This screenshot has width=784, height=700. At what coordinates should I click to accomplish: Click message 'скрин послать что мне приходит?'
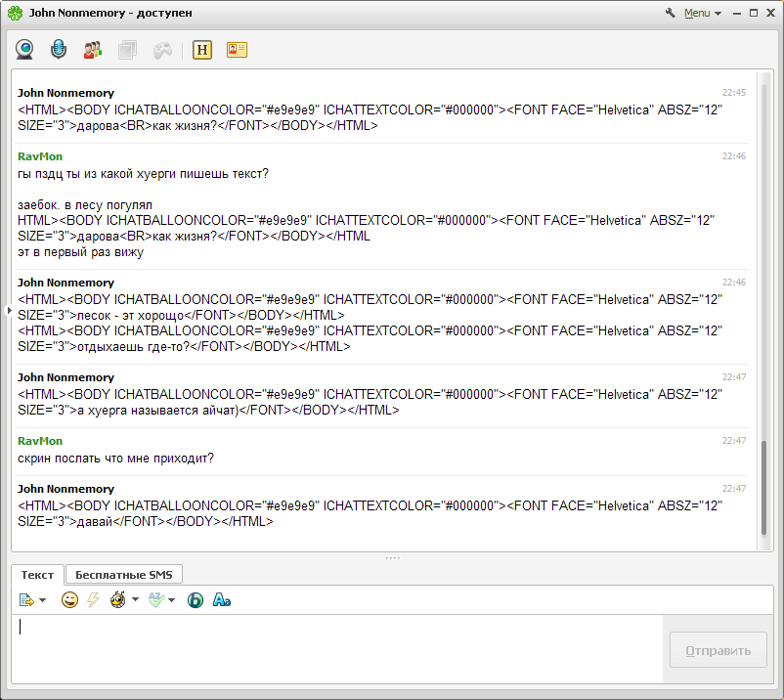(115, 458)
